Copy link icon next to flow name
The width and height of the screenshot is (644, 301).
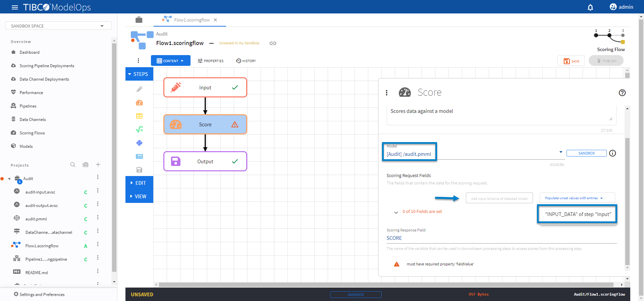pos(273,43)
